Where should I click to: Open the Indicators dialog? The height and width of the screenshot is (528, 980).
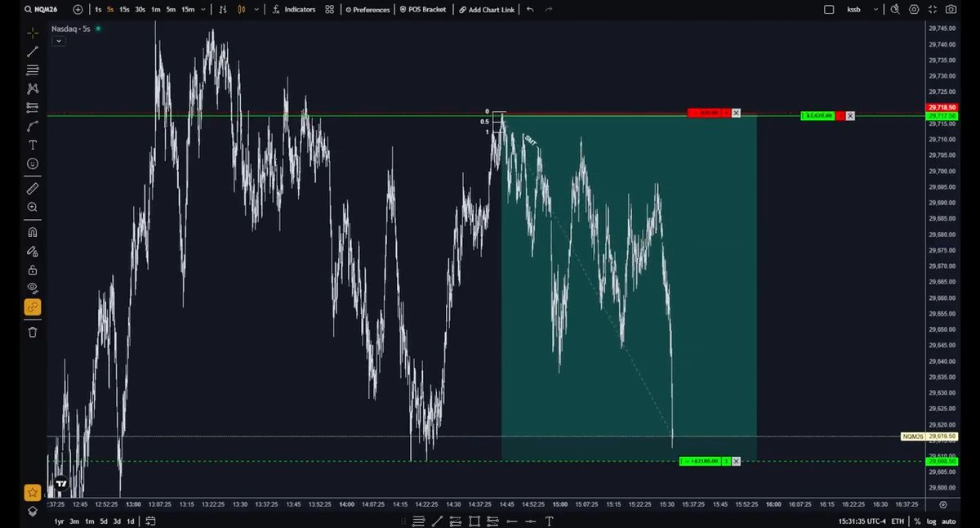pyautogui.click(x=294, y=10)
